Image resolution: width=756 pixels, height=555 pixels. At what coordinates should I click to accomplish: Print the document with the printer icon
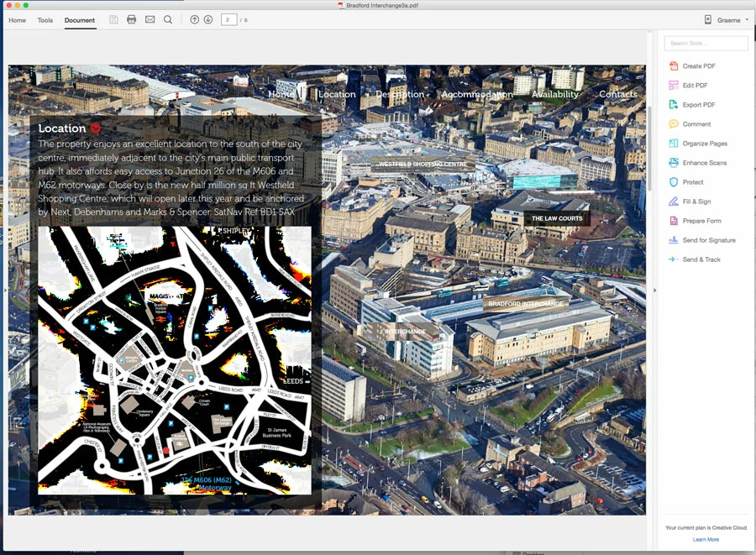132,20
